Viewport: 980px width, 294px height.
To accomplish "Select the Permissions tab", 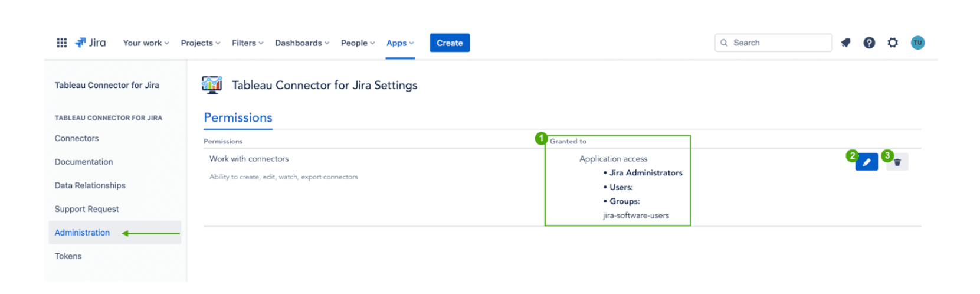I will tap(238, 117).
